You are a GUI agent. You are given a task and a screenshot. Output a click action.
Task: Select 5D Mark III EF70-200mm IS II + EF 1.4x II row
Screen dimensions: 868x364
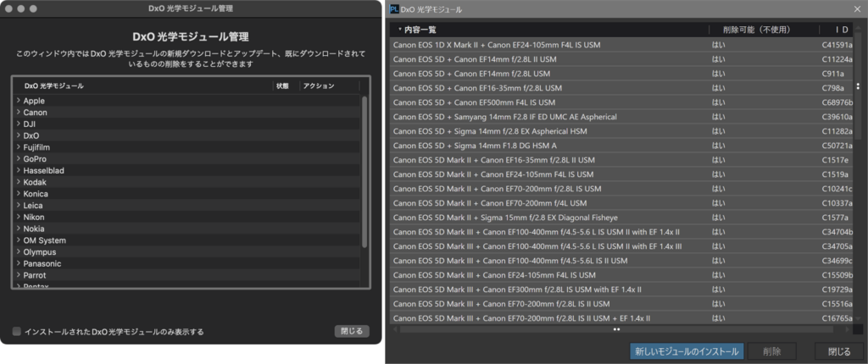622,317
